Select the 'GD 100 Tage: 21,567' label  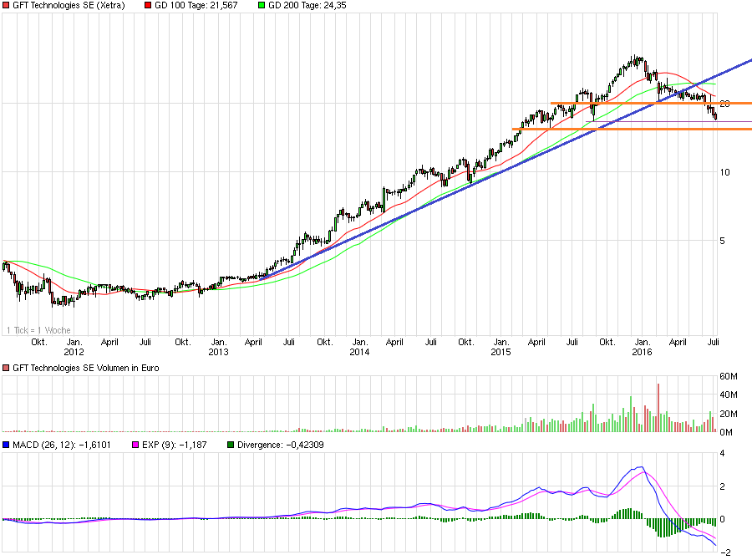pos(196,5)
